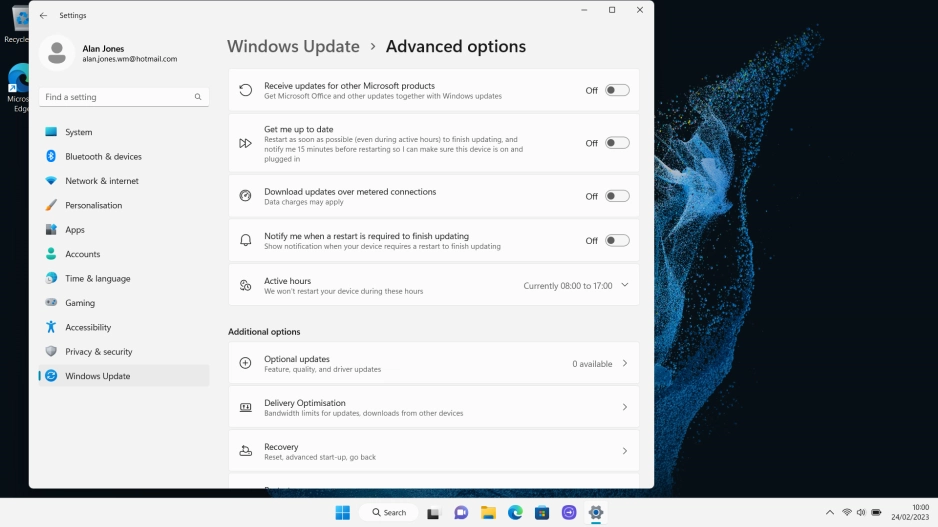The height and width of the screenshot is (527, 938).
Task: Open Privacy & security settings
Action: pyautogui.click(x=124, y=351)
